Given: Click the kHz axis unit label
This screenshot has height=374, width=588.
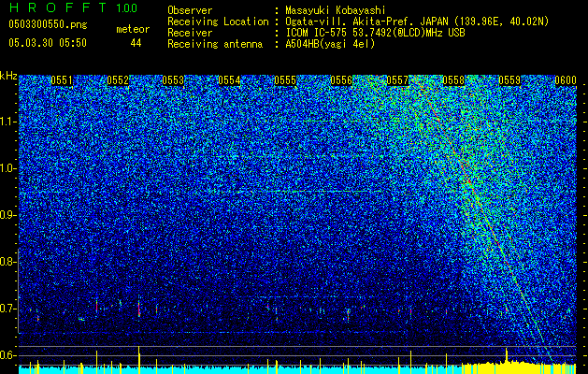Looking at the screenshot, I should click(x=8, y=76).
